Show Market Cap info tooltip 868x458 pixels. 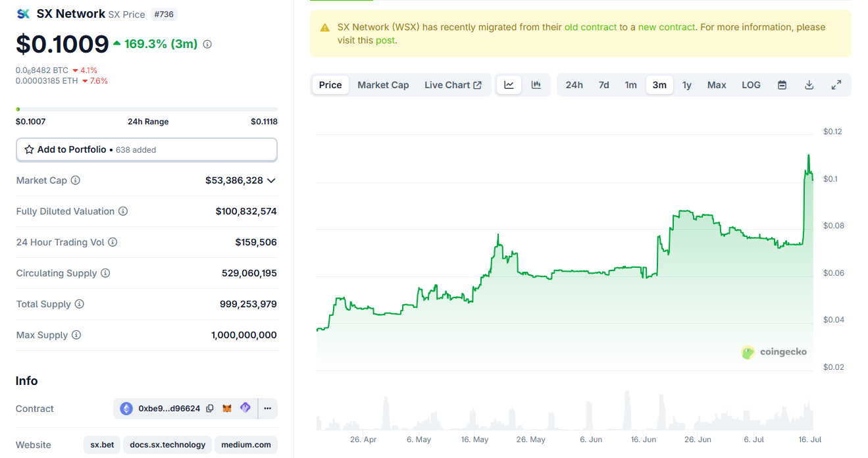tap(75, 180)
